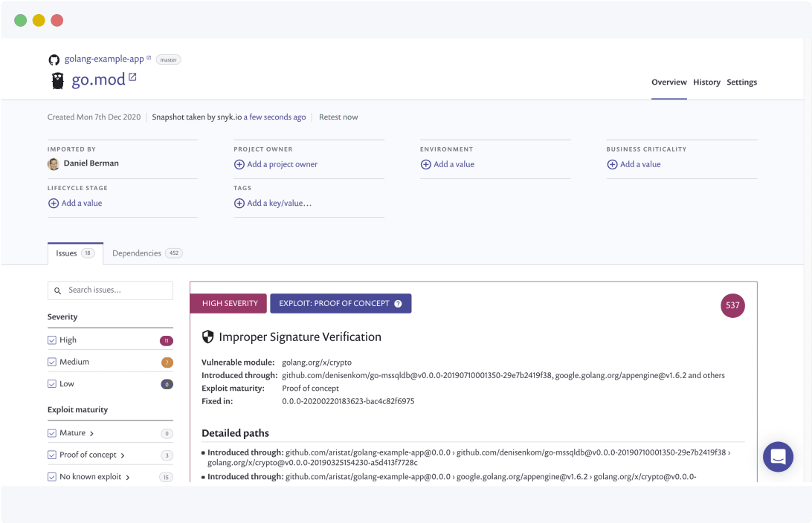Click the EXPLOIT: PROOF OF CONCEPT badge

click(341, 304)
